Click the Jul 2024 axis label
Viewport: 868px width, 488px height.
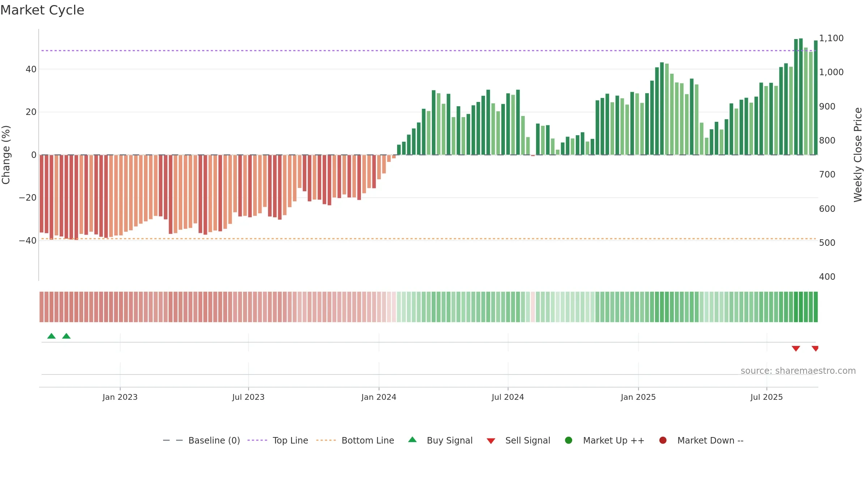coord(508,397)
